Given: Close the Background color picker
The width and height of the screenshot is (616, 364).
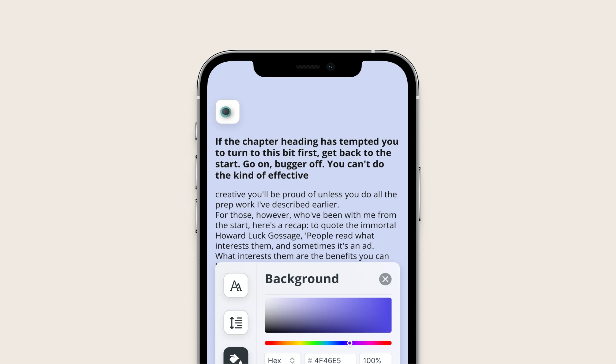Looking at the screenshot, I should 385,279.
